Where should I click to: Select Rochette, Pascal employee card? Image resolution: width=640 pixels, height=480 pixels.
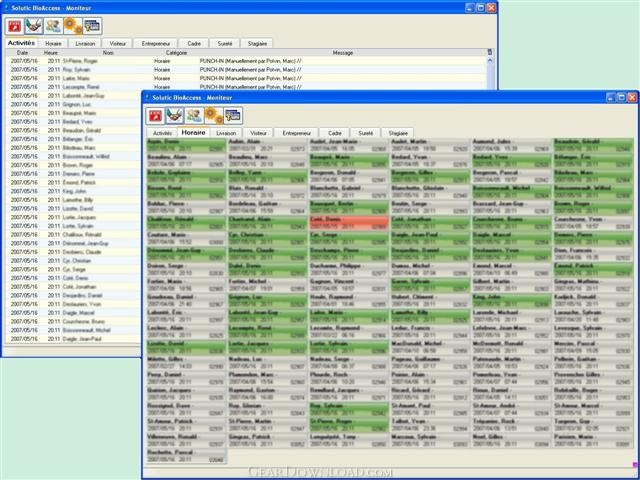[x=186, y=456]
